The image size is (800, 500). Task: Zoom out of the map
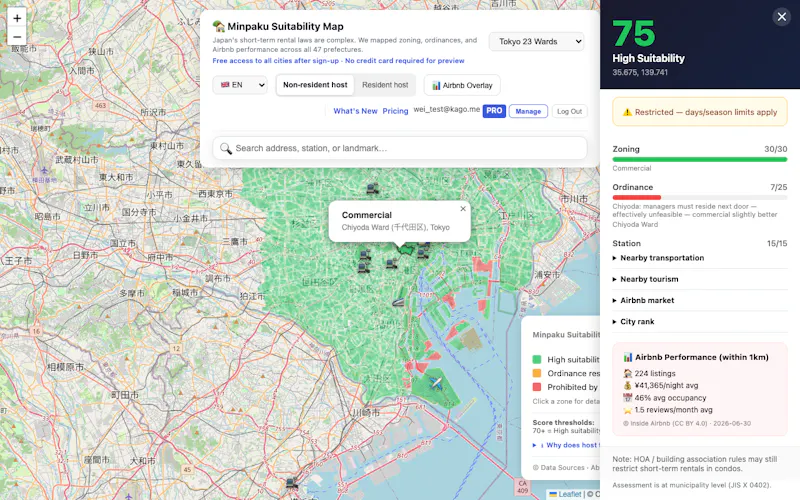(17, 37)
